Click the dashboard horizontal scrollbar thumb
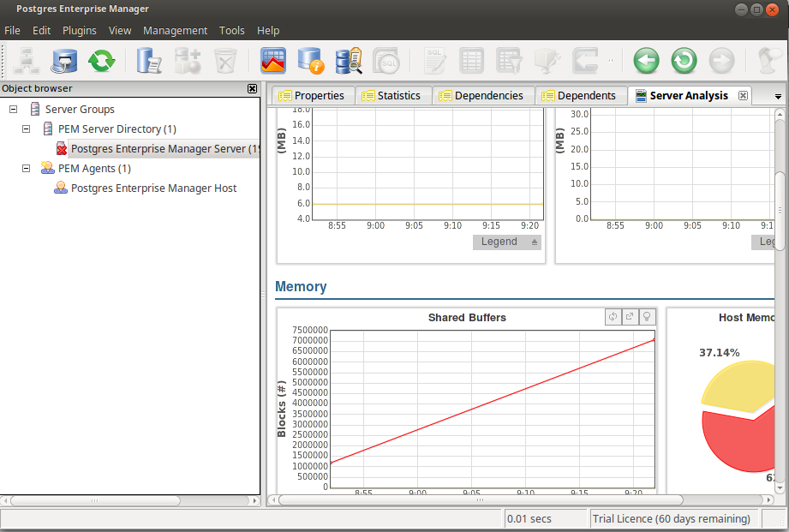Viewport: 789px width, 532px height. coord(481,499)
